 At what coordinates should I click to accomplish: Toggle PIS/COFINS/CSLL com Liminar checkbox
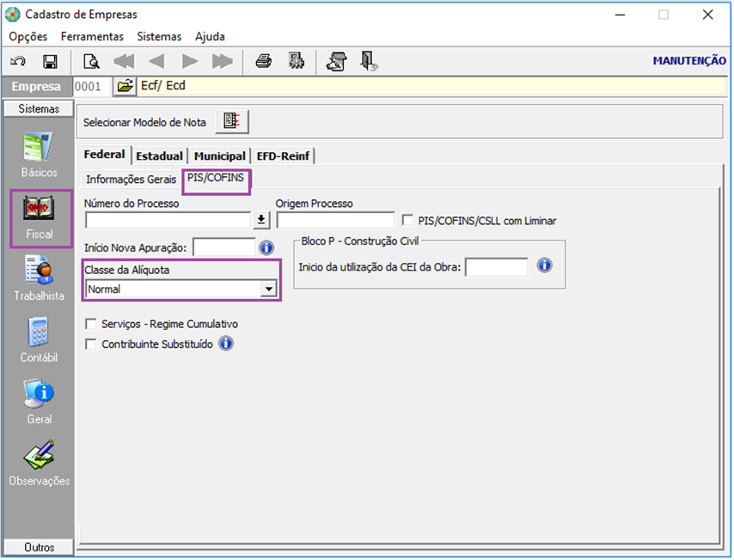coord(407,220)
